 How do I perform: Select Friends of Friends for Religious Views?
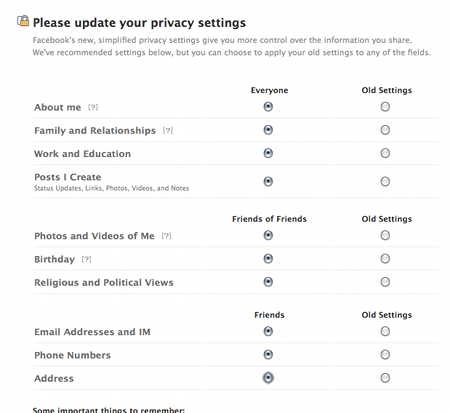[268, 282]
